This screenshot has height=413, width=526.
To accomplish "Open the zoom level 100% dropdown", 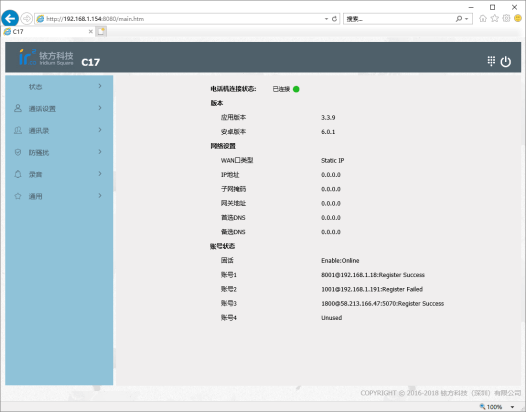I will coord(512,407).
